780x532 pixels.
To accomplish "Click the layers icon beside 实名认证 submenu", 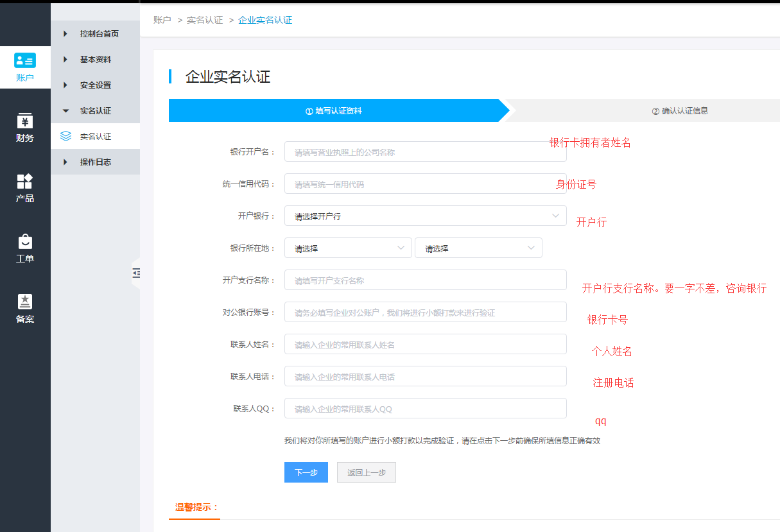I will pos(65,136).
